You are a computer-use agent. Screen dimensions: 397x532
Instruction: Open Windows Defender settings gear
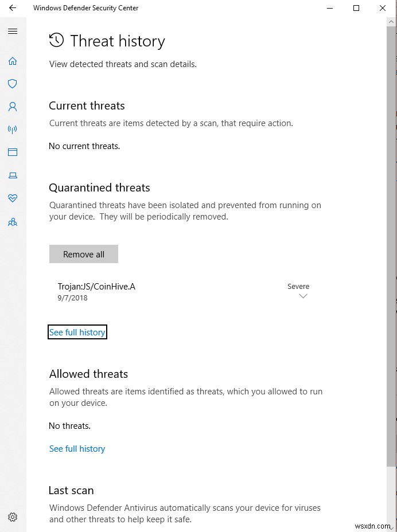tap(13, 517)
